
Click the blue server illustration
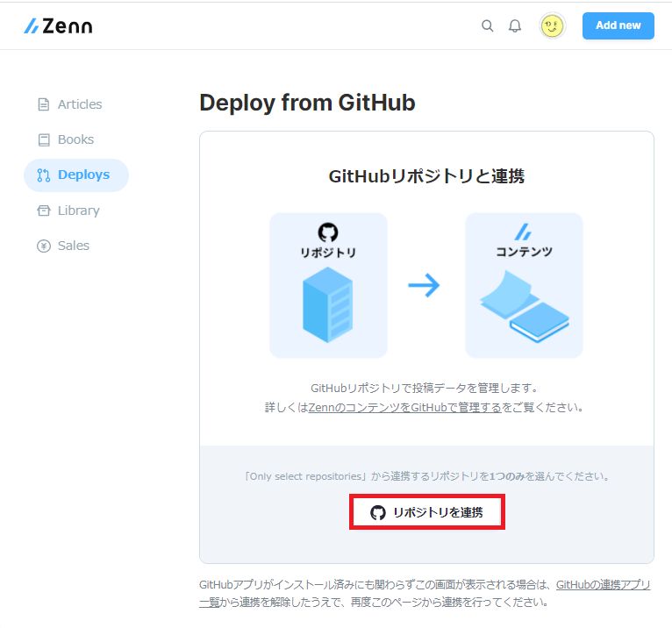328,304
